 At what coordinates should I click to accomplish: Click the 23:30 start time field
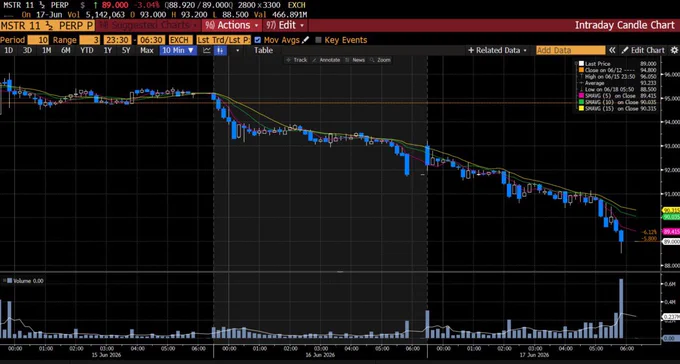[117, 40]
